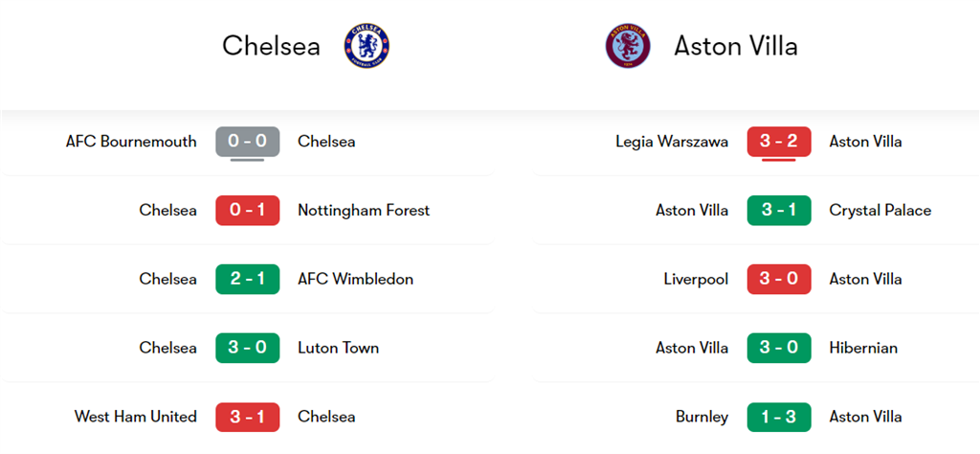Click the 3 - 1 Crystal Palace score
This screenshot has height=454, width=980.
tap(779, 211)
